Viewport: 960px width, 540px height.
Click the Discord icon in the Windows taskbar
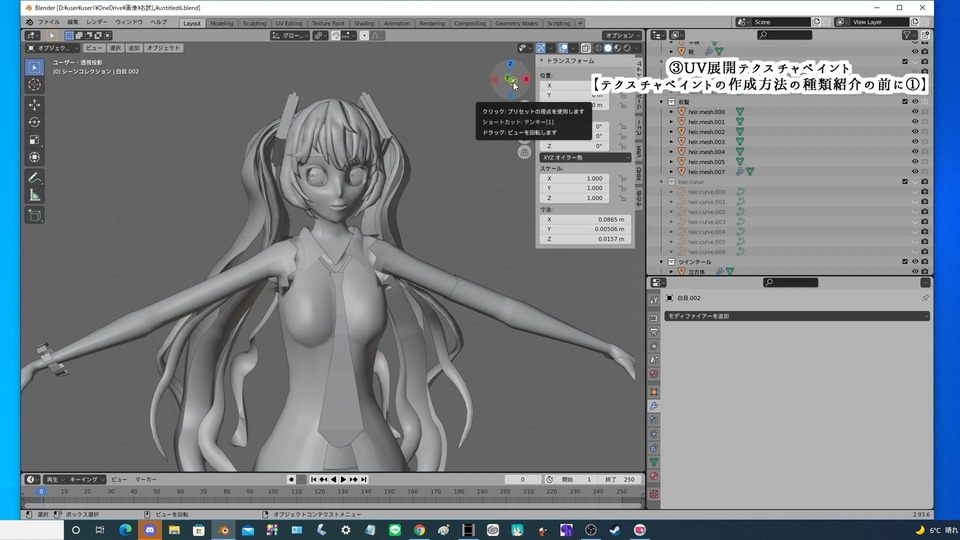pos(149,530)
